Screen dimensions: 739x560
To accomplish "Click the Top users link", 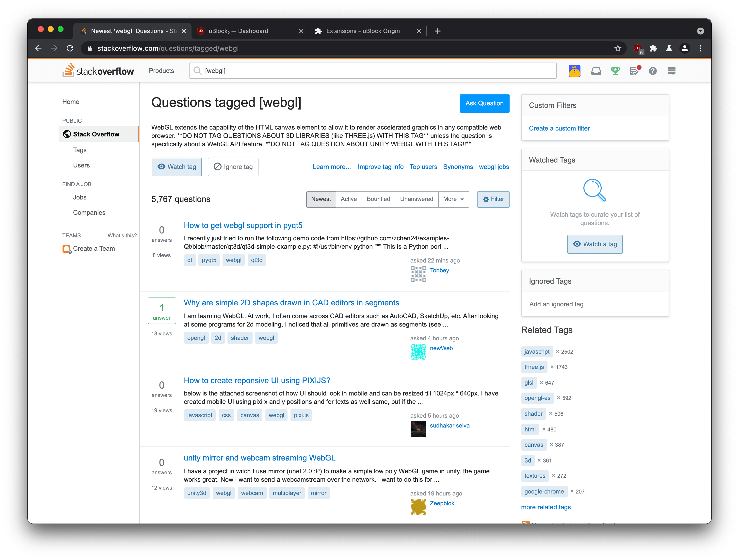I will point(423,167).
